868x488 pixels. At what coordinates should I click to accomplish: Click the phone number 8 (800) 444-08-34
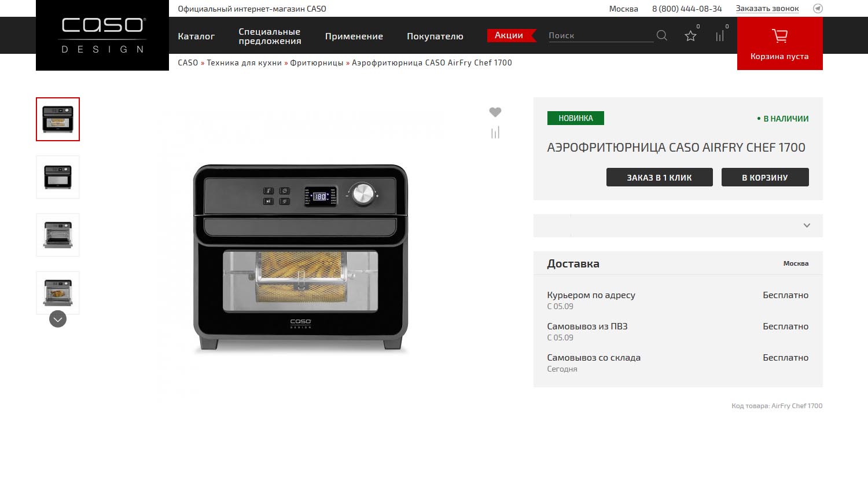point(687,9)
